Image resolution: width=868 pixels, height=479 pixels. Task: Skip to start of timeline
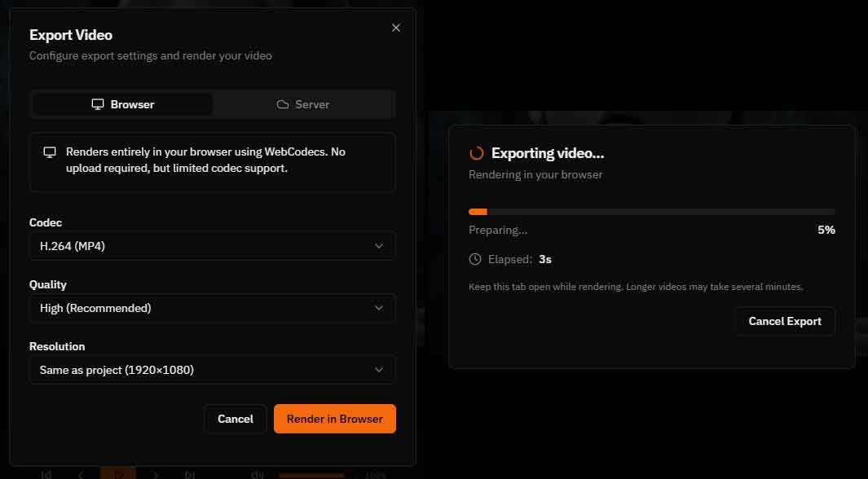click(x=46, y=474)
